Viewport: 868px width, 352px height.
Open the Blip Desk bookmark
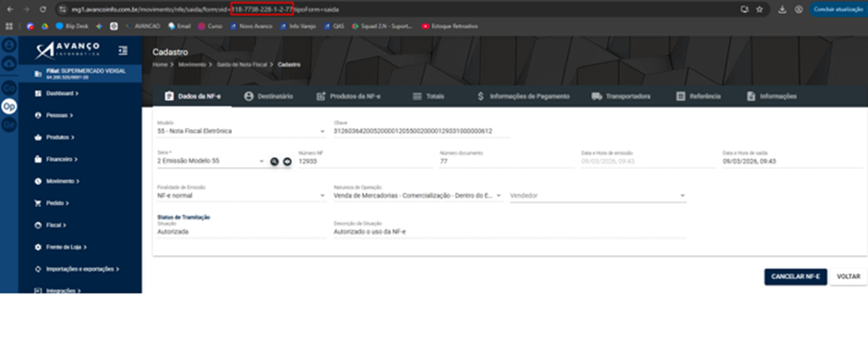point(73,26)
